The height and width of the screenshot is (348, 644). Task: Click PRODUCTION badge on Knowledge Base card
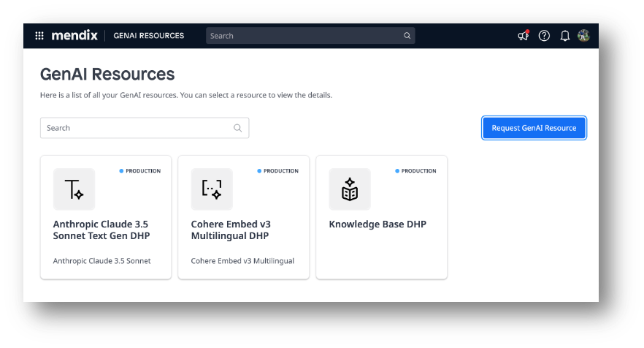point(415,170)
